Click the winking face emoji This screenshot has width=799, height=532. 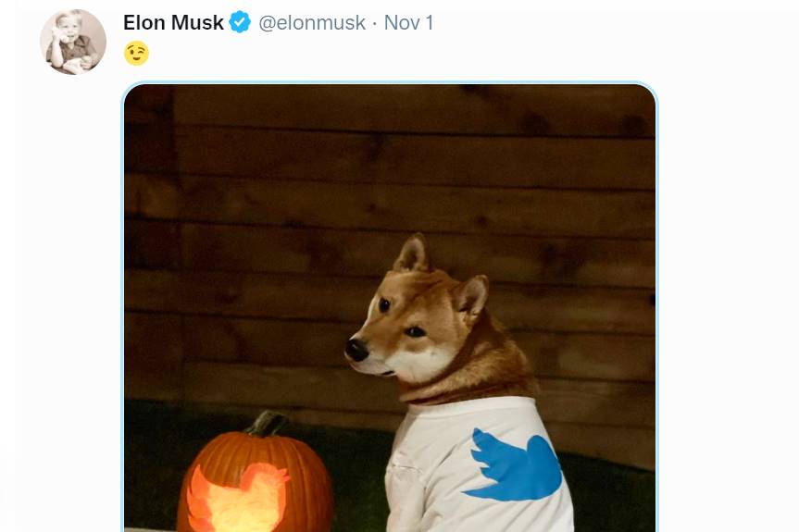click(137, 54)
